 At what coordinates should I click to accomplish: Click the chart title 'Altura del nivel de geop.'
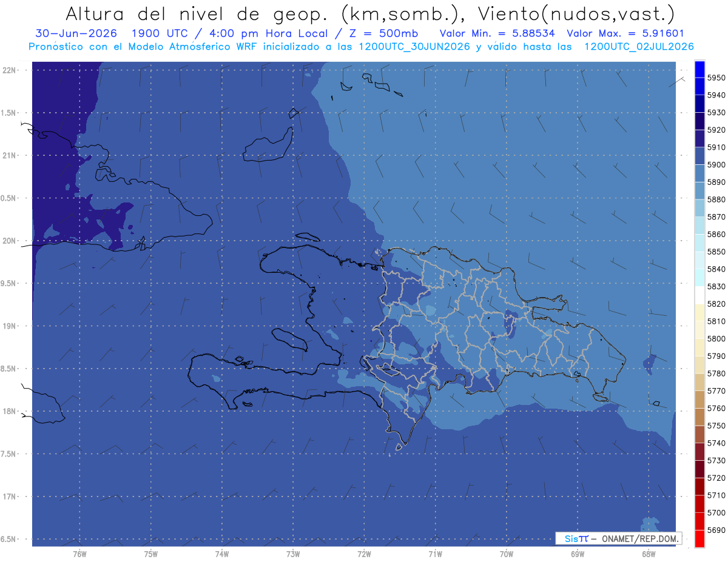point(198,14)
